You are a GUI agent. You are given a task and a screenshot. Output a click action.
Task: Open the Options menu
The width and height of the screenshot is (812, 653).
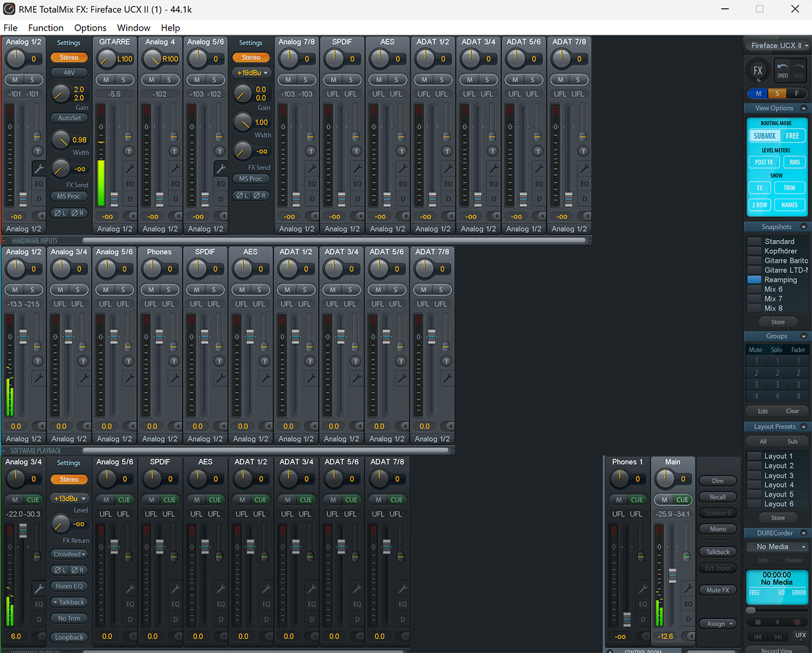90,27
